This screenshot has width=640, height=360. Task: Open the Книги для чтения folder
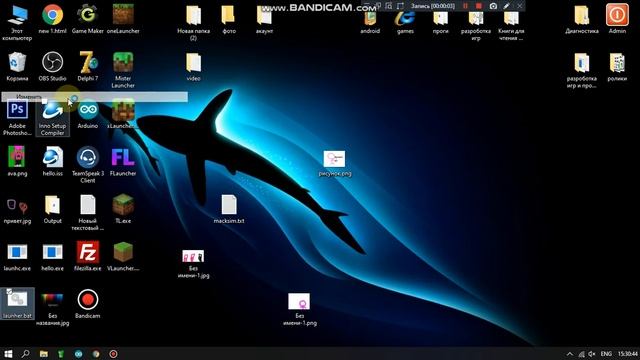511,24
